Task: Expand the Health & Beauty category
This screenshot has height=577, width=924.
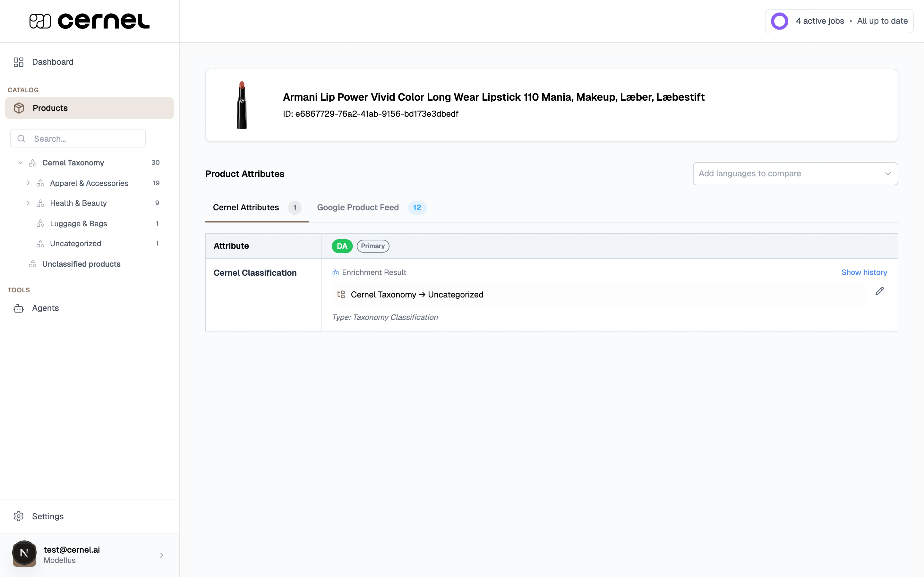Action: tap(28, 203)
